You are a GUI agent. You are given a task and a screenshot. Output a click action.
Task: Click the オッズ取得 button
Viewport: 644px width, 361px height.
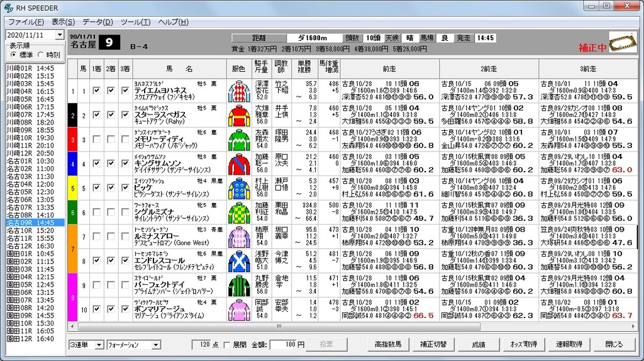(x=524, y=345)
